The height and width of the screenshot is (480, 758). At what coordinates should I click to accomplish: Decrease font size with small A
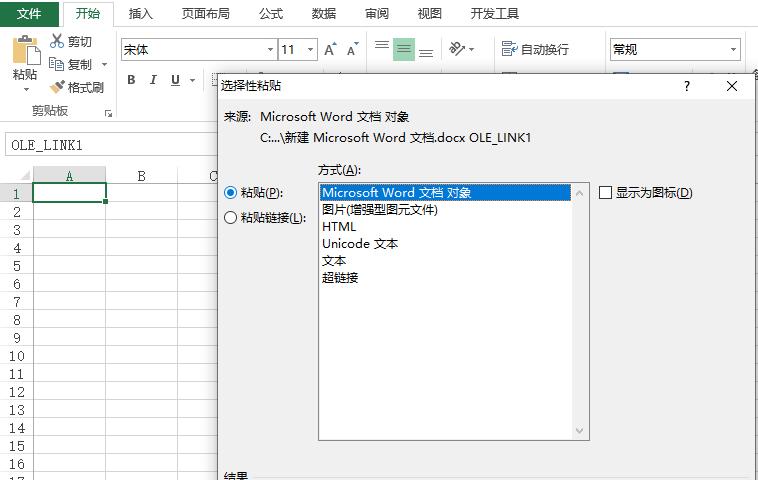[x=353, y=49]
